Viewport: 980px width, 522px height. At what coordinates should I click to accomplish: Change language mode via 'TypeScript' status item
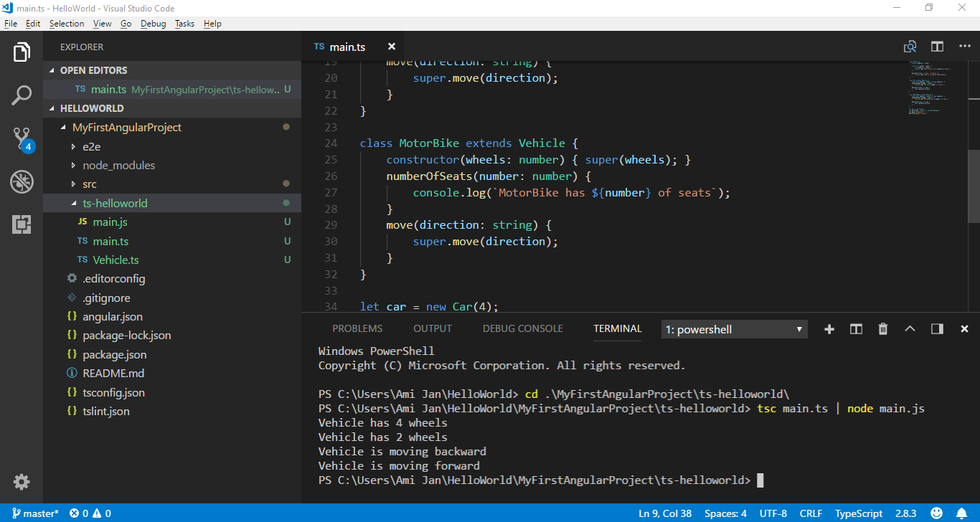coord(859,513)
